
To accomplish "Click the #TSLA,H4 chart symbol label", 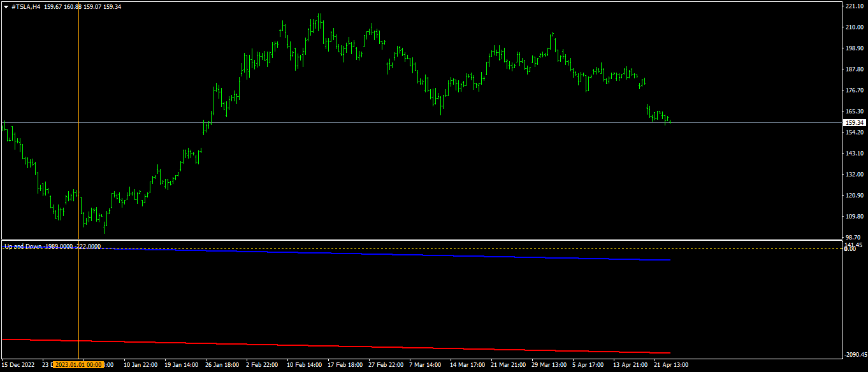I will click(26, 6).
